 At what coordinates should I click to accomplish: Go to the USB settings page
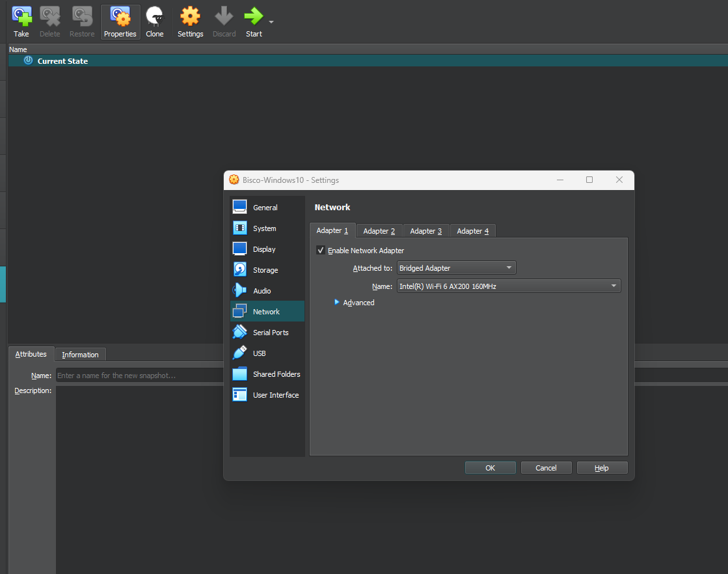click(x=259, y=353)
